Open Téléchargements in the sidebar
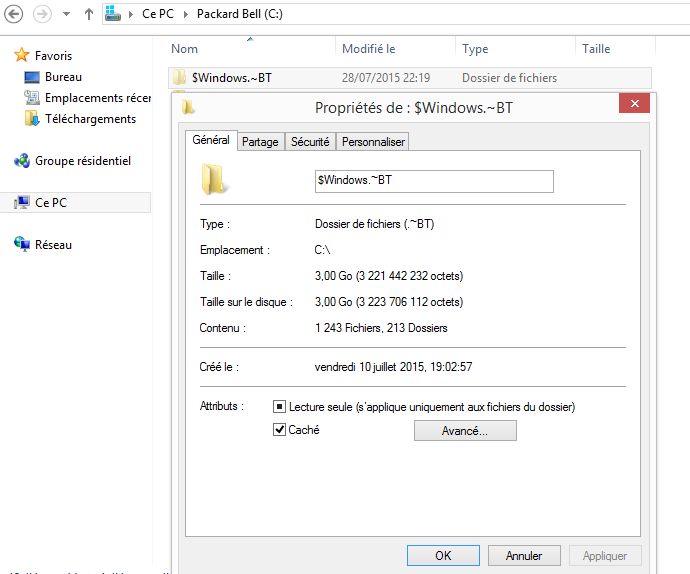 [x=90, y=119]
